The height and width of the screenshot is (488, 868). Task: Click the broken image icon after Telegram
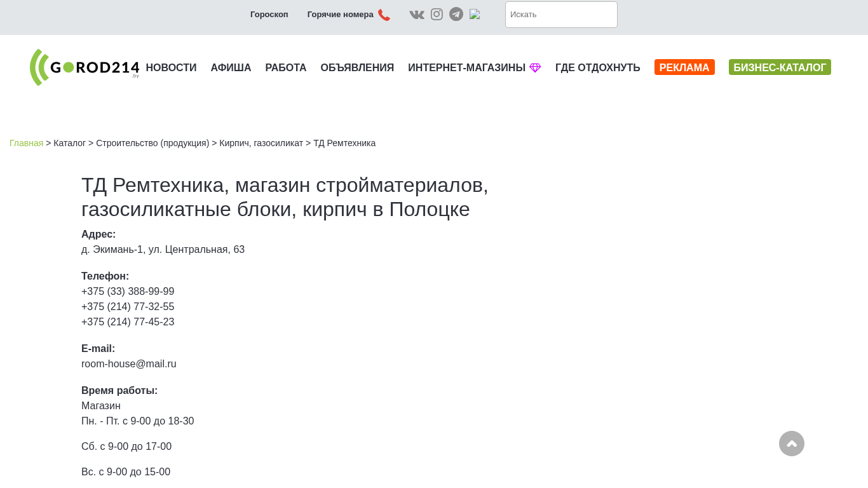475,14
